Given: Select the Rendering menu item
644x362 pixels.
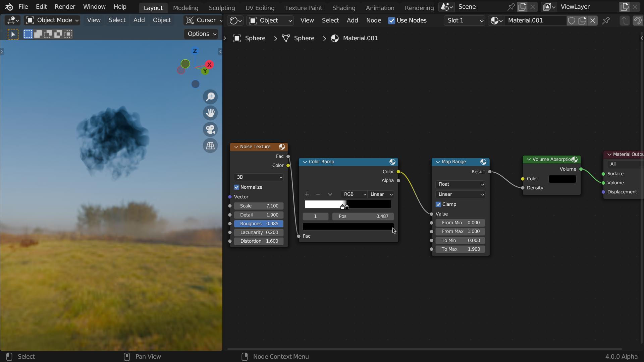Looking at the screenshot, I should pos(419,7).
